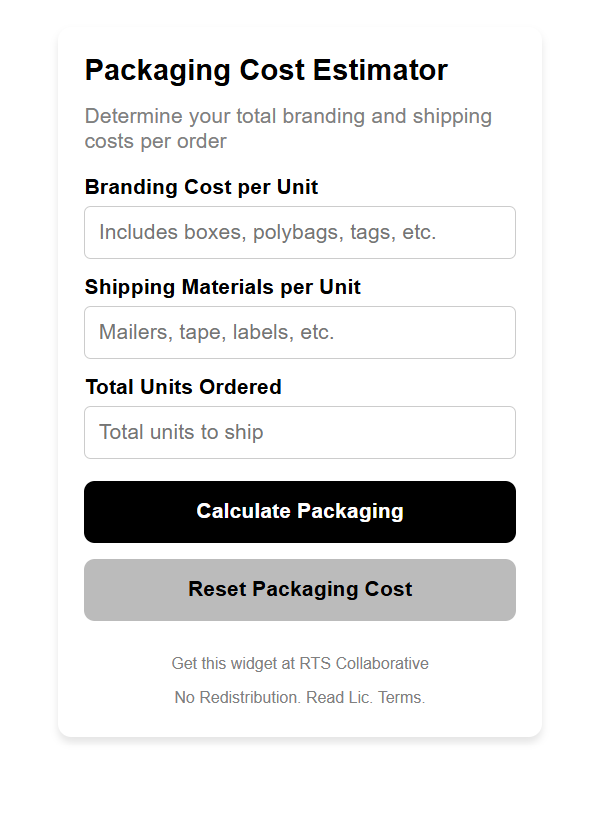Screen dimensions: 596x820
Task: Click the Packaging Cost Estimator title
Action: 266,70
